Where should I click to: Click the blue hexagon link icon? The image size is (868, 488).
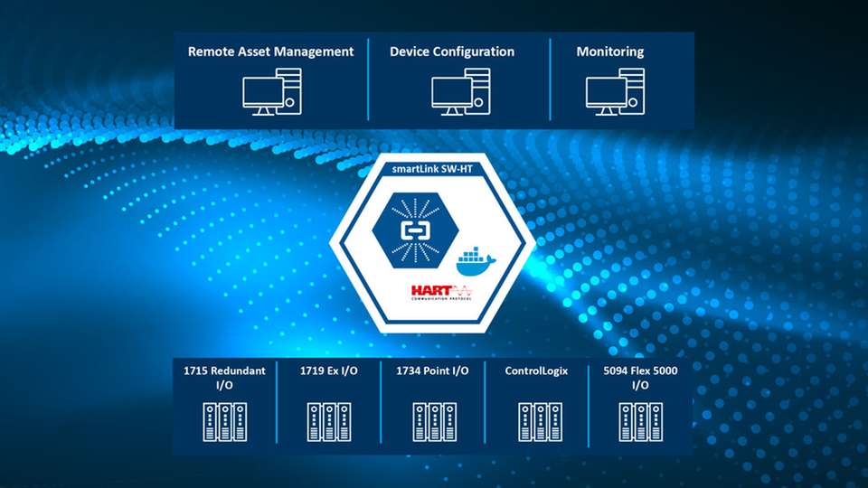(415, 230)
